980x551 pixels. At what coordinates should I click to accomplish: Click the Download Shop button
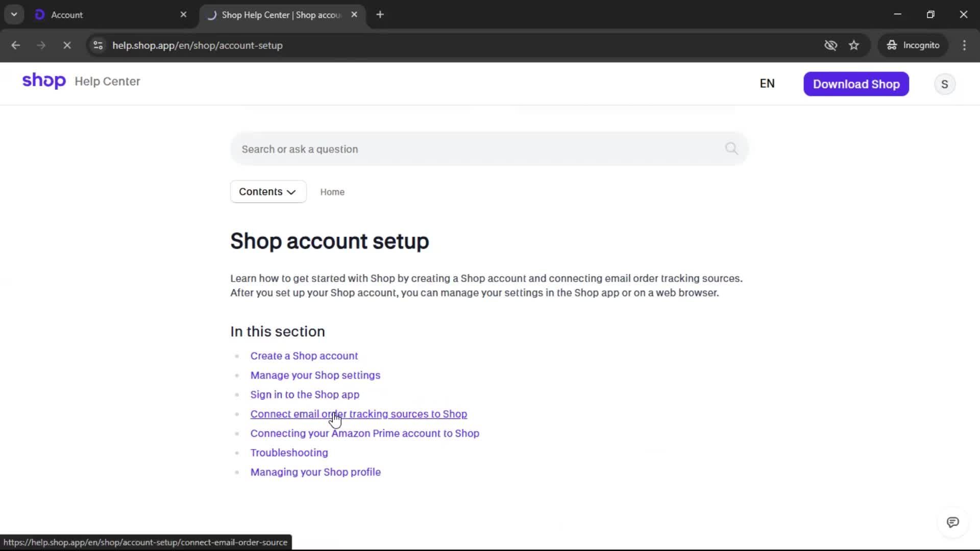pyautogui.click(x=856, y=84)
